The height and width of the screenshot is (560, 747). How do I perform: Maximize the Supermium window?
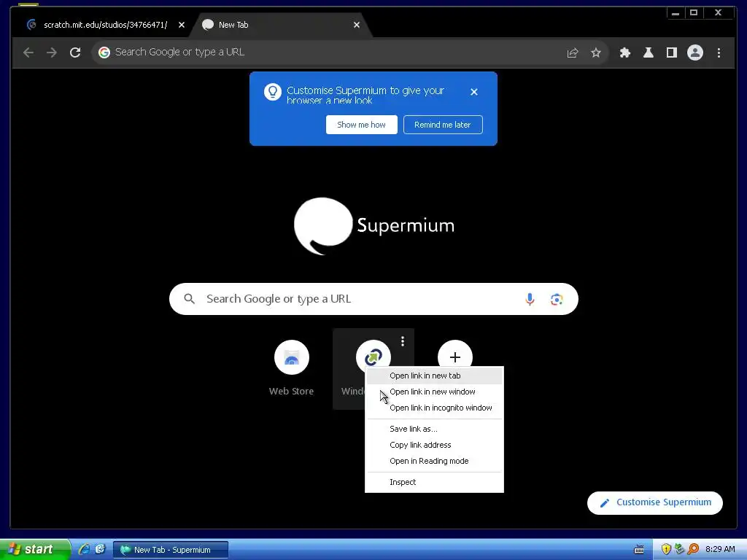(x=694, y=13)
